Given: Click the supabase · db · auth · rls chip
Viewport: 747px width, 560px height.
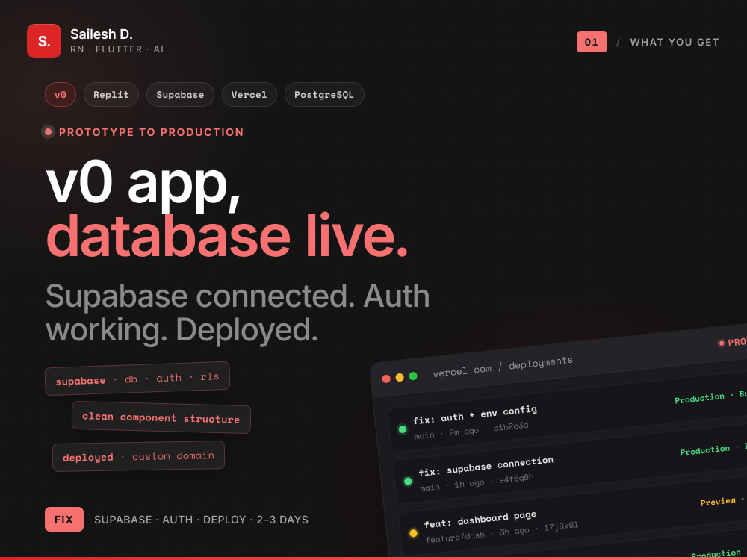Looking at the screenshot, I should coord(137,379).
